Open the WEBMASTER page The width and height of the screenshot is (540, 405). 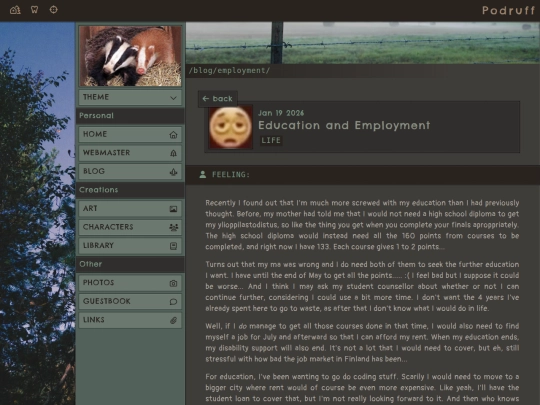pyautogui.click(x=130, y=153)
